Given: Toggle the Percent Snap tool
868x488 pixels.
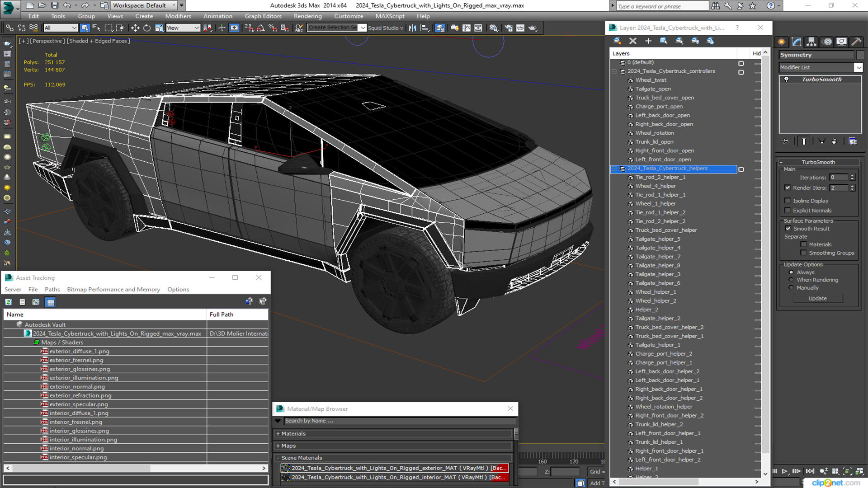Looking at the screenshot, I should click(273, 28).
